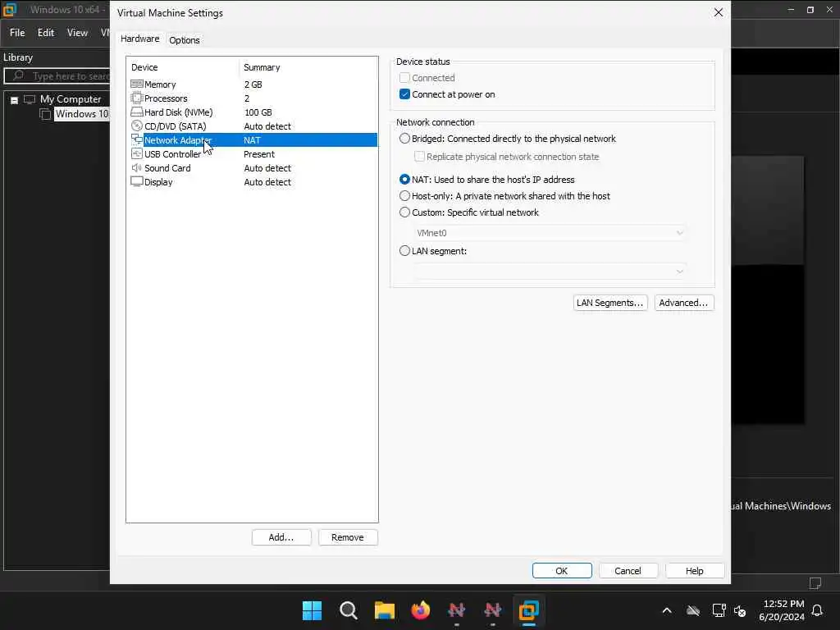The width and height of the screenshot is (840, 630).
Task: Open the VMnet0 dropdown
Action: tap(549, 233)
